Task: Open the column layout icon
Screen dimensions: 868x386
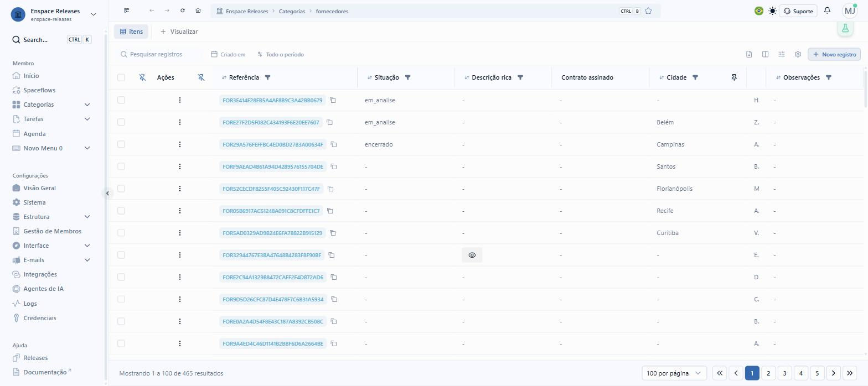Action: [765, 54]
